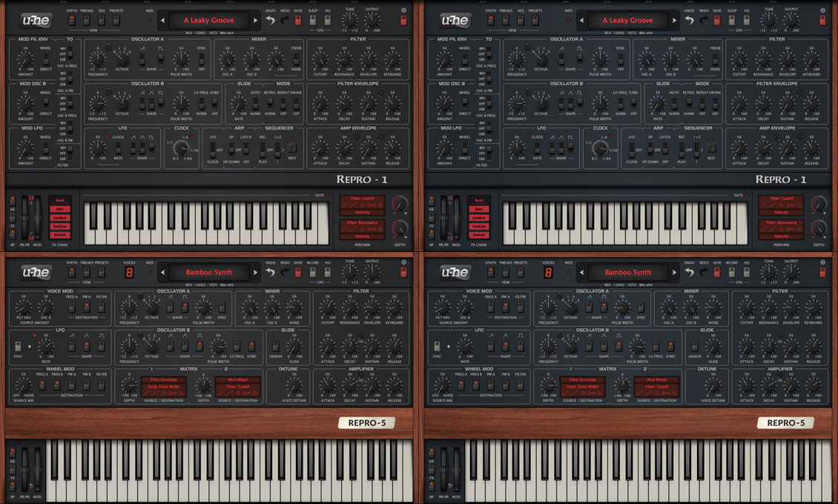This screenshot has height=504, width=838.
Task: Click undo arrow in right Repro-1 window
Action: tap(690, 20)
